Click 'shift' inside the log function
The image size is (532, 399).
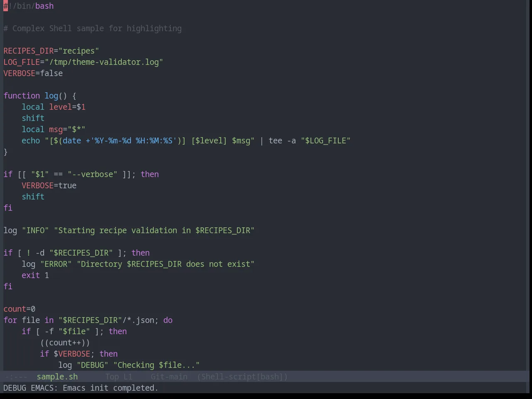point(33,118)
